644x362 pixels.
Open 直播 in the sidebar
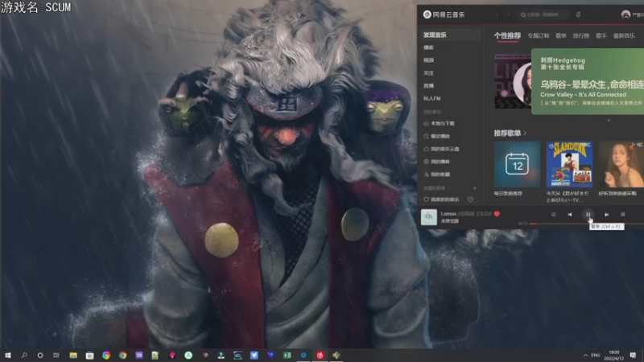click(x=429, y=86)
